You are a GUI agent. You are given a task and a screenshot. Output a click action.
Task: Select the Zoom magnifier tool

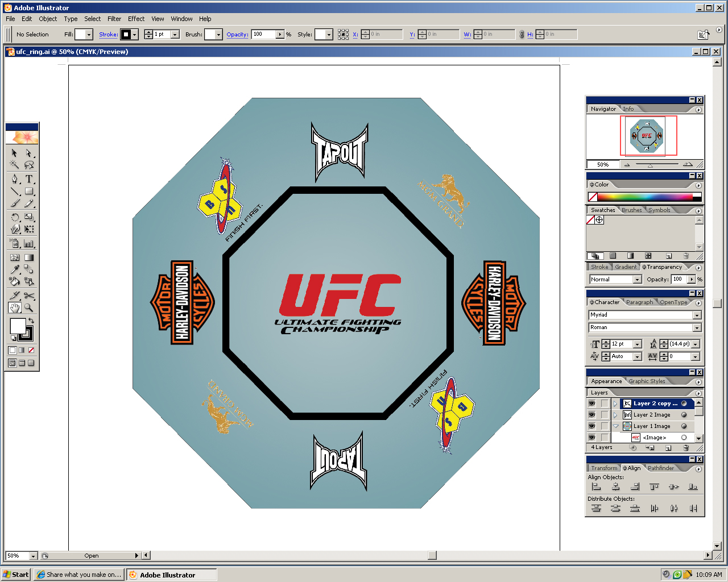[x=29, y=307]
